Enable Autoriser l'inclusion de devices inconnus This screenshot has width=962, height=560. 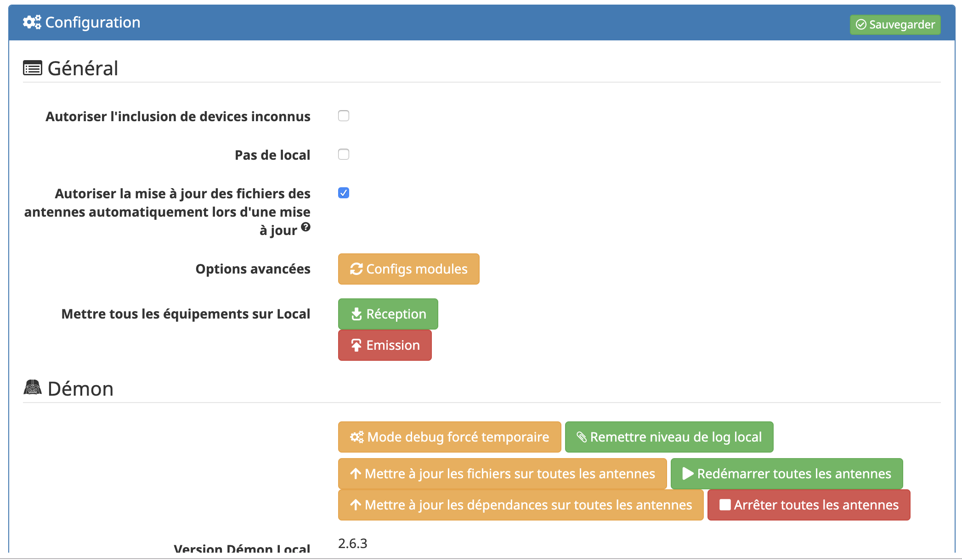344,116
